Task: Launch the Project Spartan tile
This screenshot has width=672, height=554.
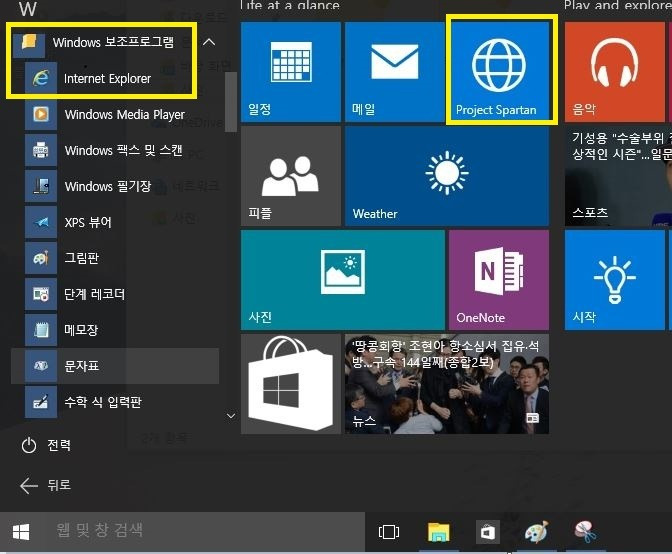Action: click(499, 72)
